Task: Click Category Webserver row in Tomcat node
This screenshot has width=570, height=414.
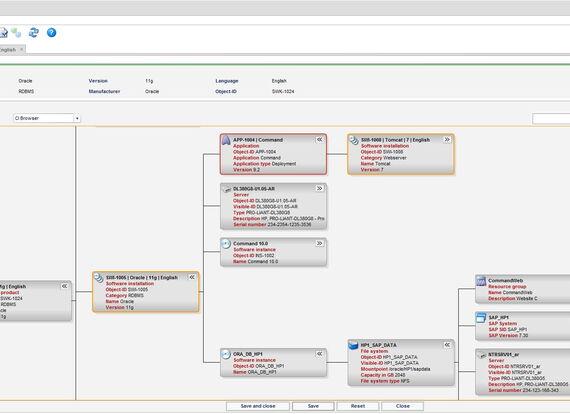Action: click(384, 158)
